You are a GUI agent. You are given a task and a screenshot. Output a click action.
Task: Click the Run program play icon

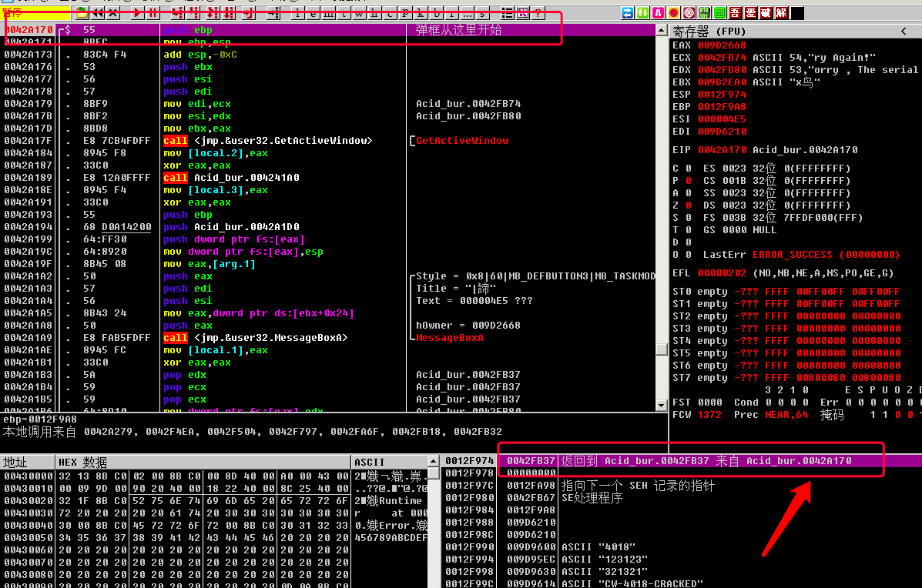[x=137, y=13]
